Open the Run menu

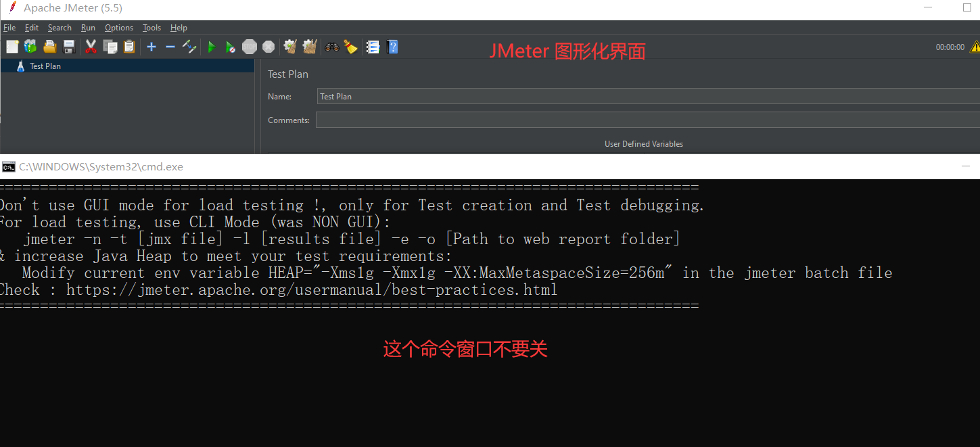[x=88, y=28]
